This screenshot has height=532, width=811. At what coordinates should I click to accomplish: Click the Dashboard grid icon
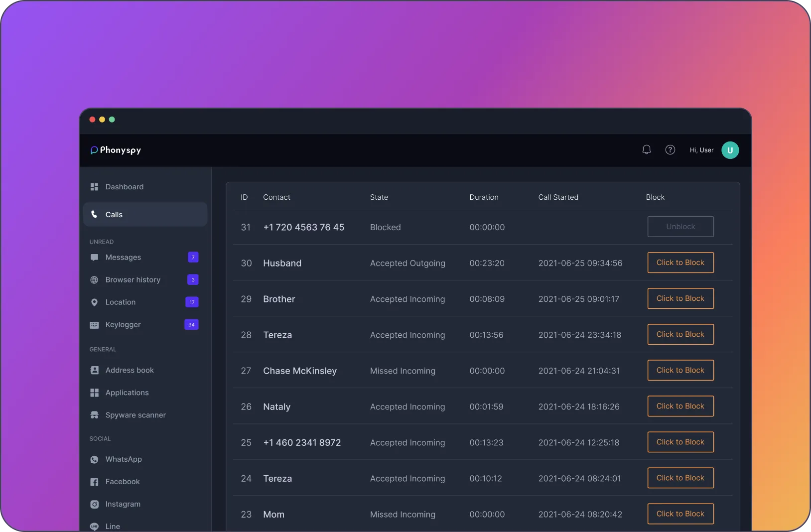94,187
